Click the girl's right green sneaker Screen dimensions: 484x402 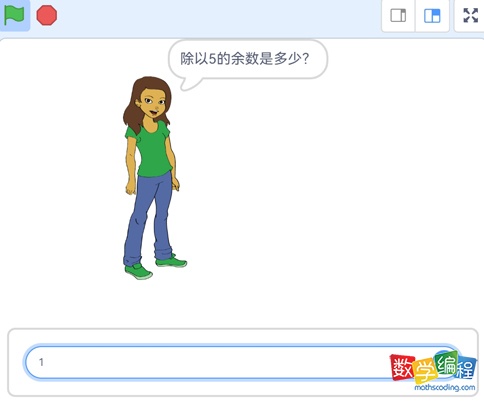171,261
